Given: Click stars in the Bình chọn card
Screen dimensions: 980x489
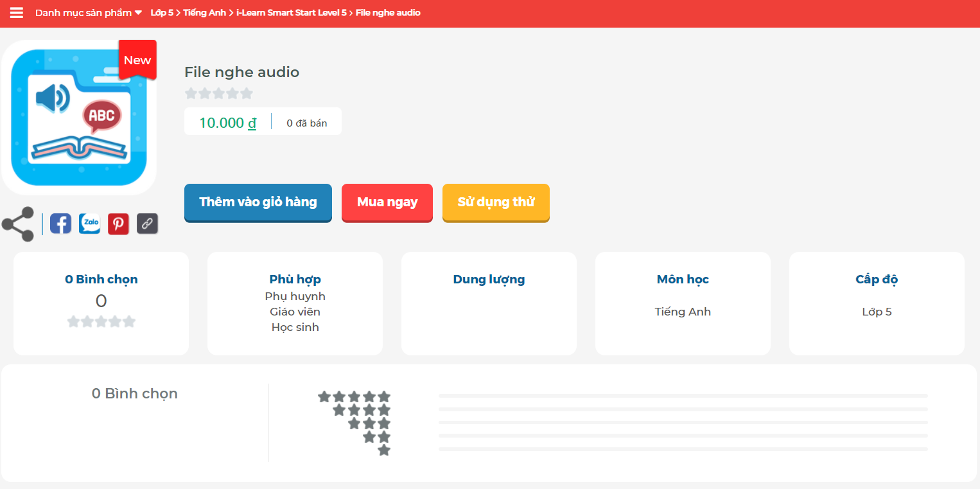Looking at the screenshot, I should 101,321.
